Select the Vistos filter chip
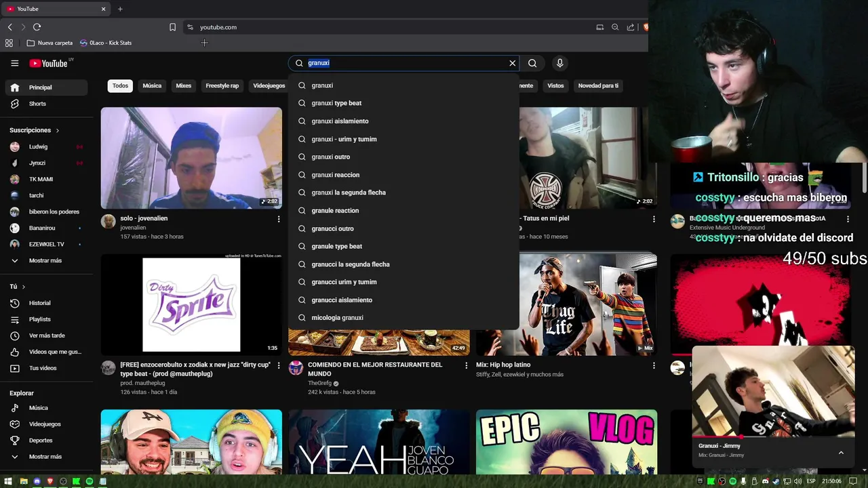 (555, 86)
